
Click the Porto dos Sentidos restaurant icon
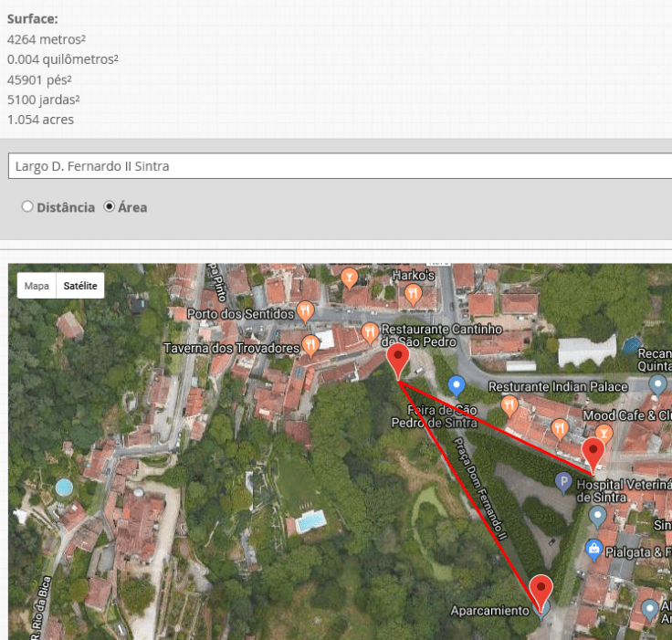coord(306,312)
